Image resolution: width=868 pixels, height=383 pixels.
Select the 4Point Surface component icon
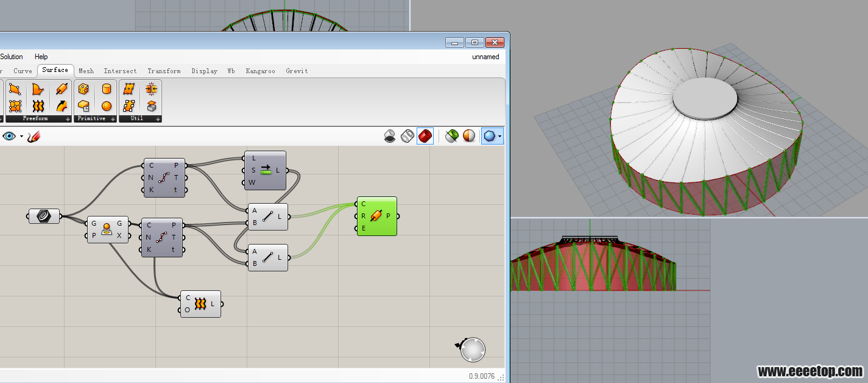coord(15,90)
